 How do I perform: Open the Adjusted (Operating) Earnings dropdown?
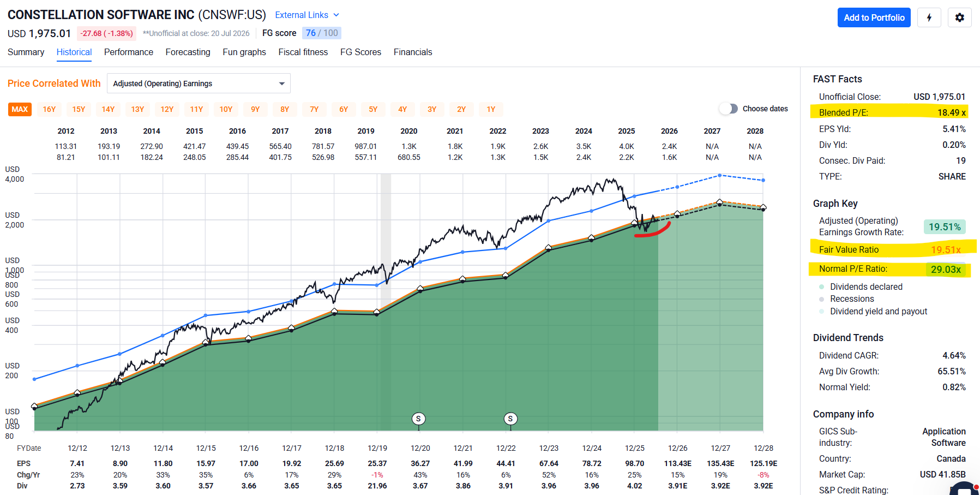(199, 84)
